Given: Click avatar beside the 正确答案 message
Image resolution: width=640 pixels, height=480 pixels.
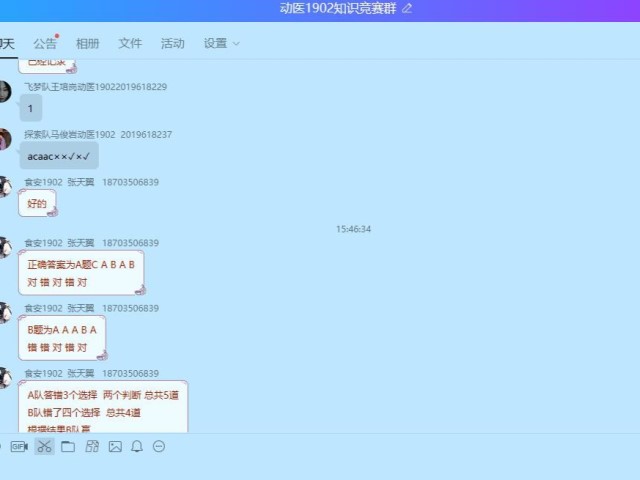Looking at the screenshot, I should (x=4, y=248).
